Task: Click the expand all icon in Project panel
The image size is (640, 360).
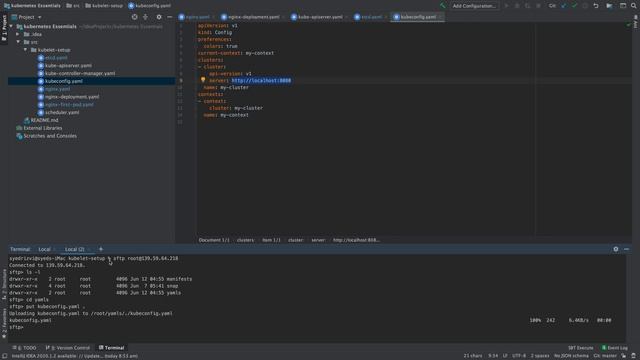Action: pyautogui.click(x=145, y=17)
